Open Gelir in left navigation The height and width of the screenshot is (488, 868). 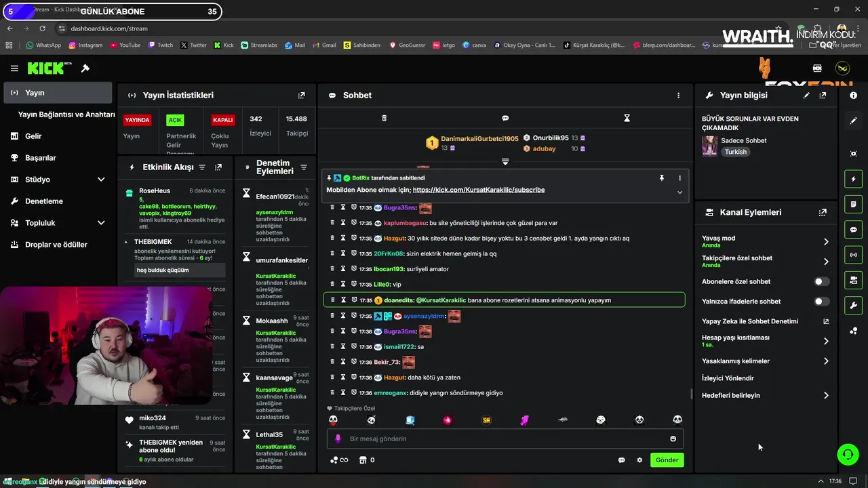point(58,136)
